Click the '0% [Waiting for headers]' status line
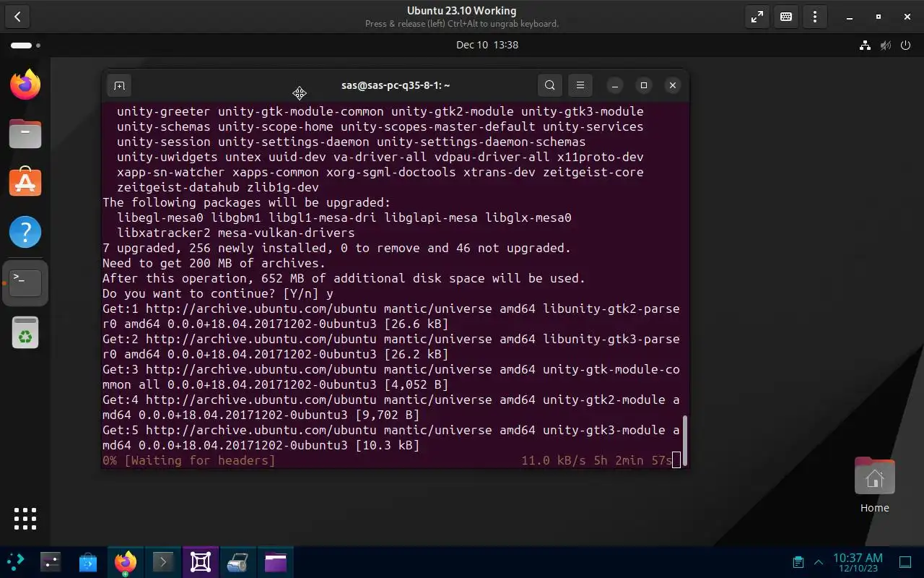 (189, 460)
